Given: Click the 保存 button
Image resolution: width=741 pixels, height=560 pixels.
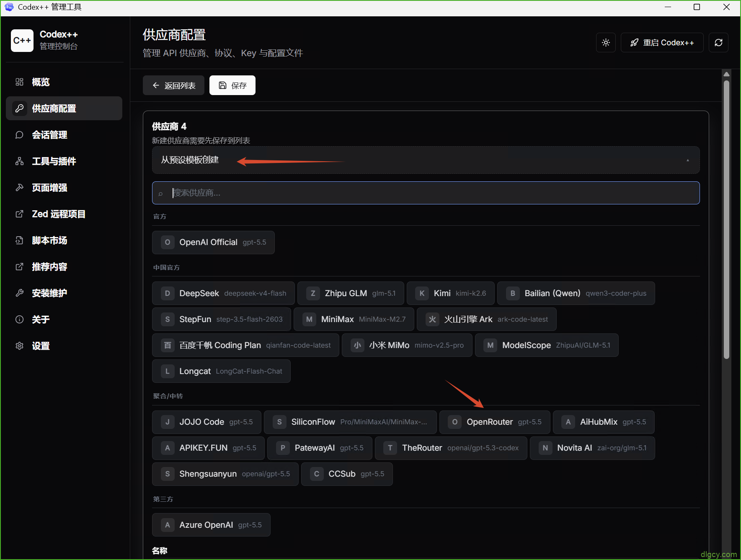Looking at the screenshot, I should click(x=232, y=85).
